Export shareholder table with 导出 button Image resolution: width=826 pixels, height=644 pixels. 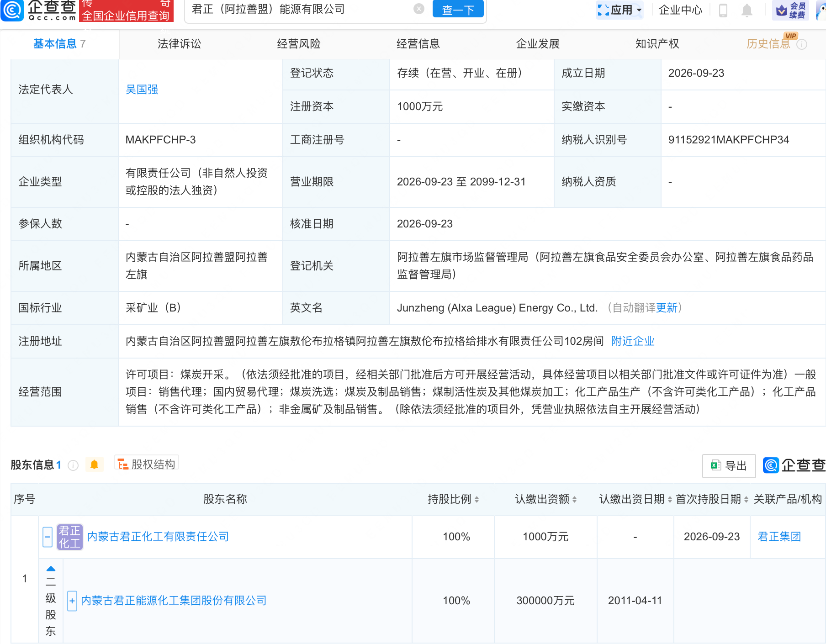729,465
